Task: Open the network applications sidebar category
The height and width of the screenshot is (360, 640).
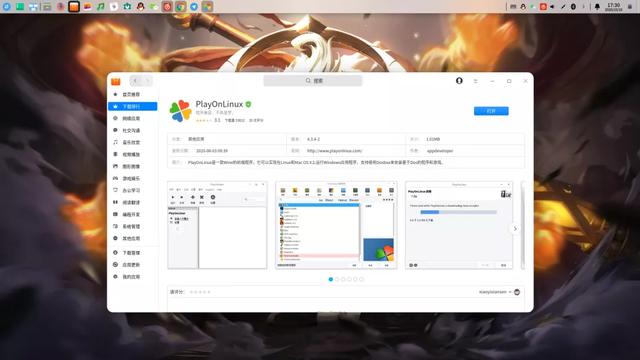Action: pyautogui.click(x=132, y=118)
